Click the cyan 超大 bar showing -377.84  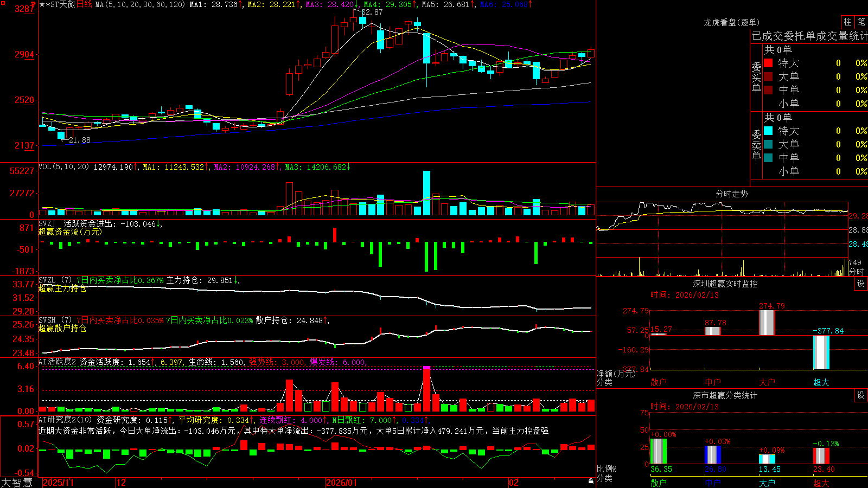pos(821,352)
